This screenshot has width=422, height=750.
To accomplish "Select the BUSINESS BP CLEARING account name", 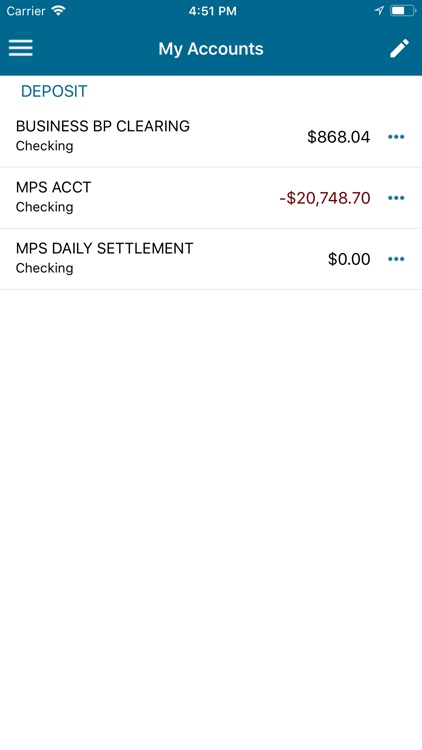I will coord(103,126).
